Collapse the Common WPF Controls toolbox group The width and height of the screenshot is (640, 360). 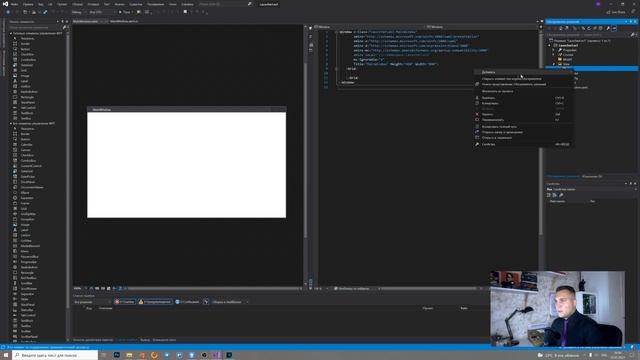click(11, 33)
